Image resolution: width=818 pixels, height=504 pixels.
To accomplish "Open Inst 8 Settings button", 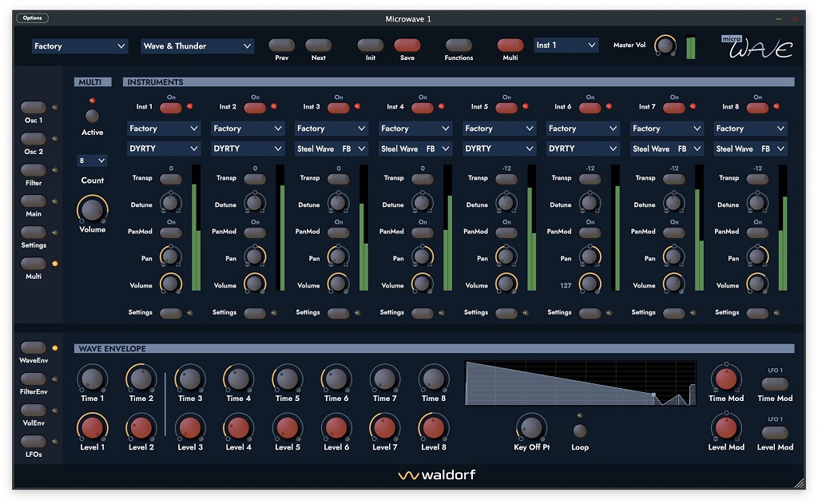I will (x=757, y=313).
